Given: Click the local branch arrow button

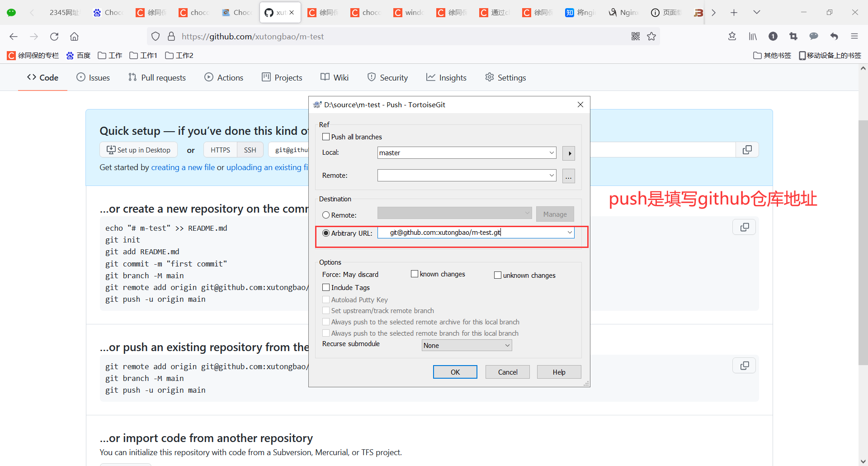Looking at the screenshot, I should click(569, 153).
